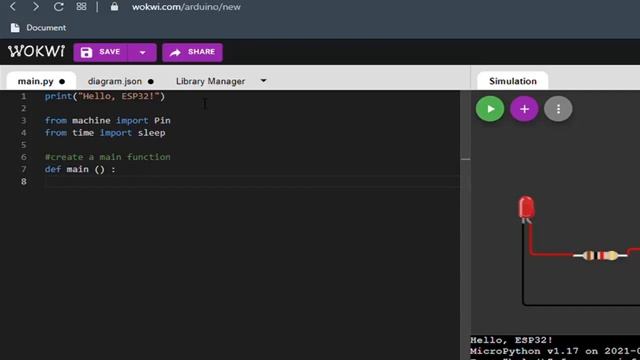Switch to the main.py tab
This screenshot has height=360, width=640.
(41, 81)
